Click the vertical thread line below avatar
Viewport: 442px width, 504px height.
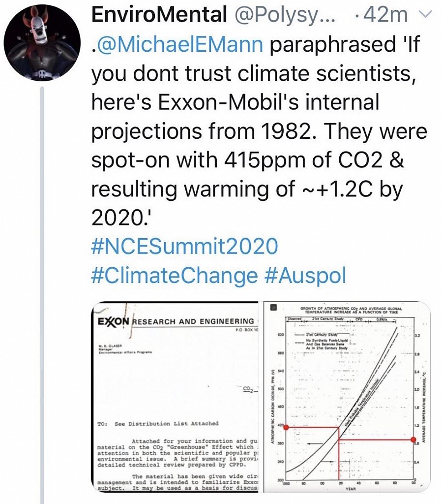pos(42,295)
